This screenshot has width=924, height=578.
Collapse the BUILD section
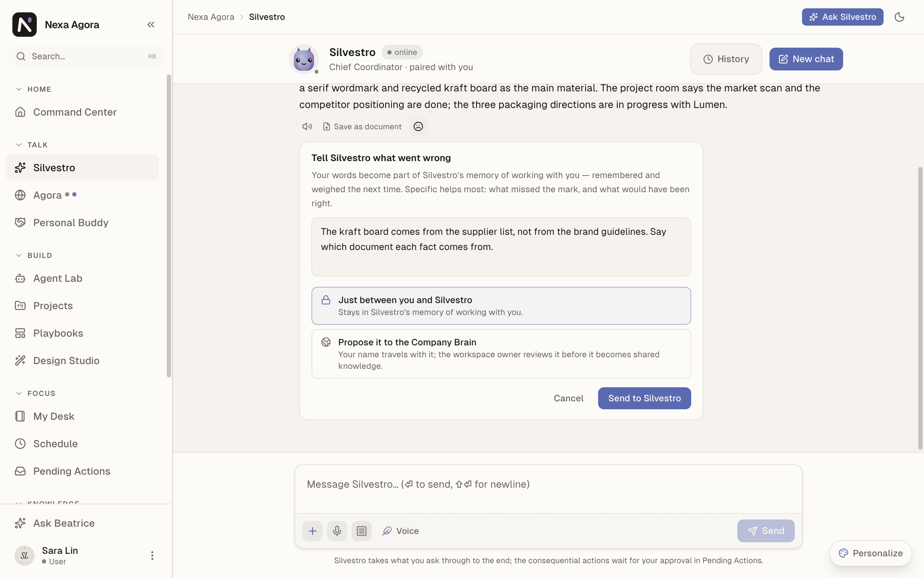click(34, 255)
